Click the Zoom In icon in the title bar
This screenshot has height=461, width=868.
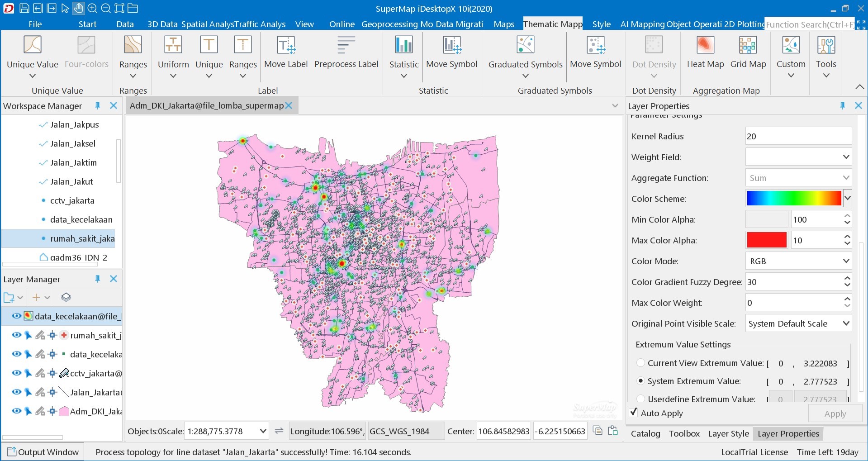tap(92, 8)
